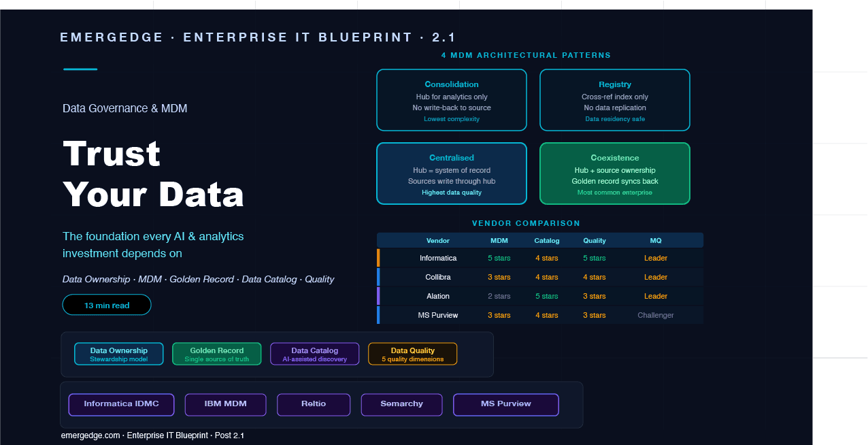
Task: Choose the Coexistence pattern card
Action: (615, 174)
